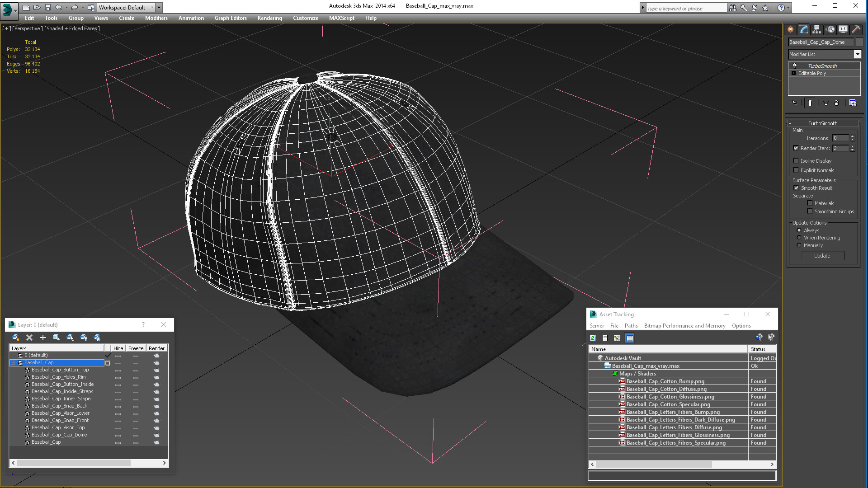The height and width of the screenshot is (488, 868).
Task: Click the Pin Stack icon
Action: (794, 103)
